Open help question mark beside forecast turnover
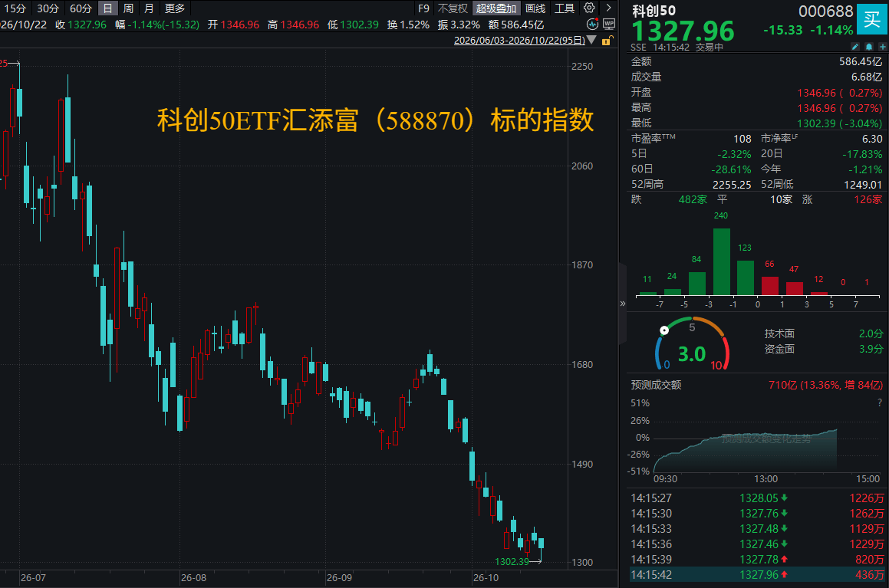Viewport: 889px width, 588px height. point(879,402)
